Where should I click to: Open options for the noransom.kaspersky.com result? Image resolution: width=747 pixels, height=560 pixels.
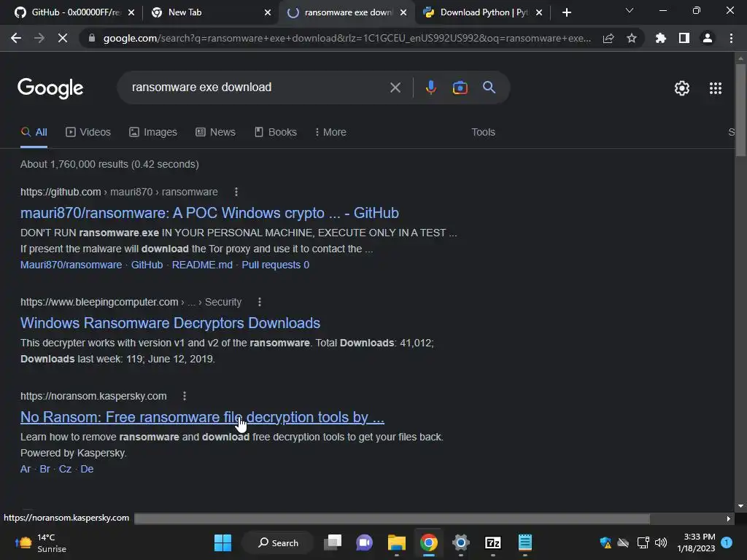(x=185, y=396)
